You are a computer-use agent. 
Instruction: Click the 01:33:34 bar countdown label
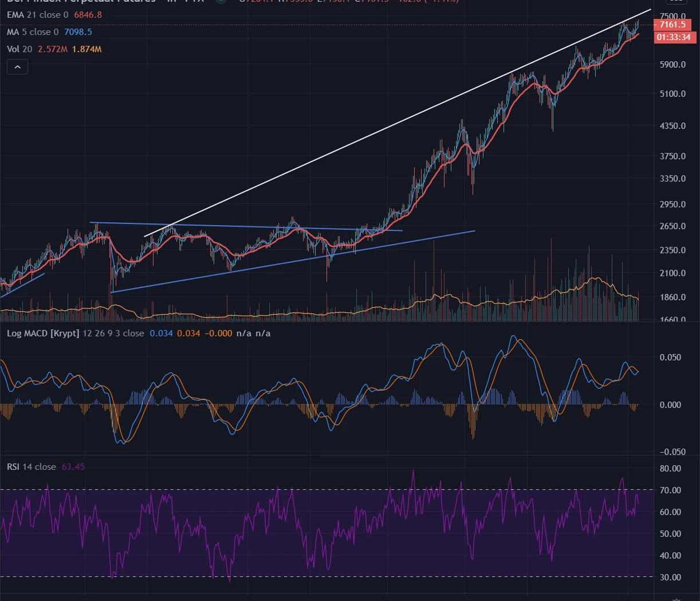click(x=673, y=37)
